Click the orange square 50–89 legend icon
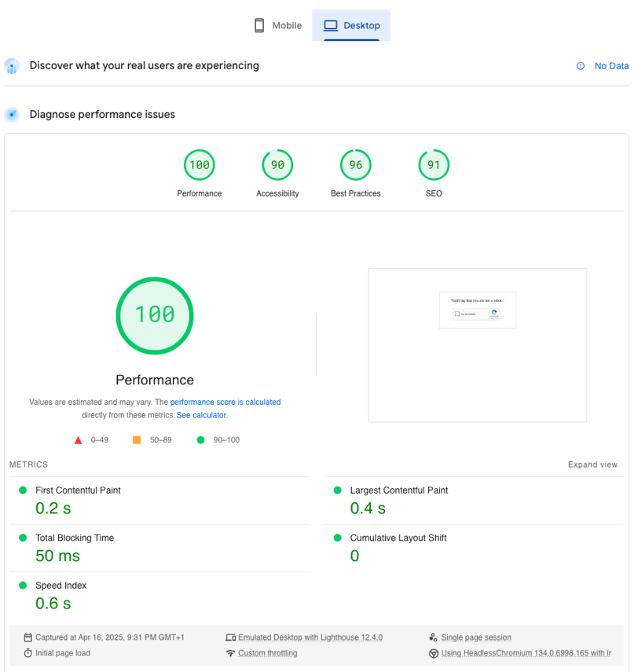Viewport: 638px width, 672px height. click(x=137, y=439)
